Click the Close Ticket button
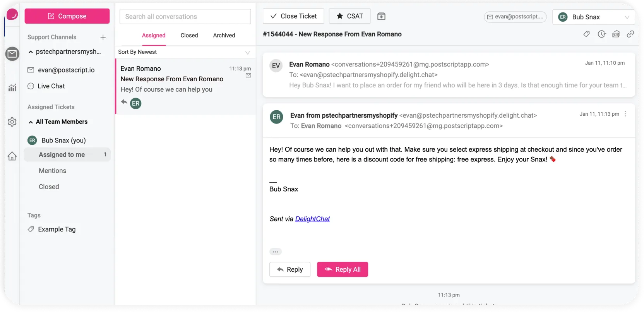The image size is (644, 312). [x=293, y=16]
